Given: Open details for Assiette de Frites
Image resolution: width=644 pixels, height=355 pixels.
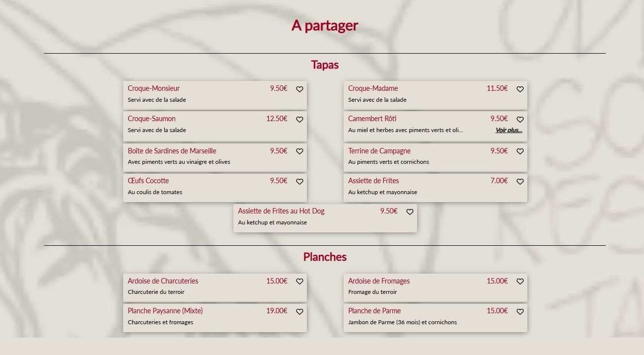Looking at the screenshot, I should [x=373, y=181].
